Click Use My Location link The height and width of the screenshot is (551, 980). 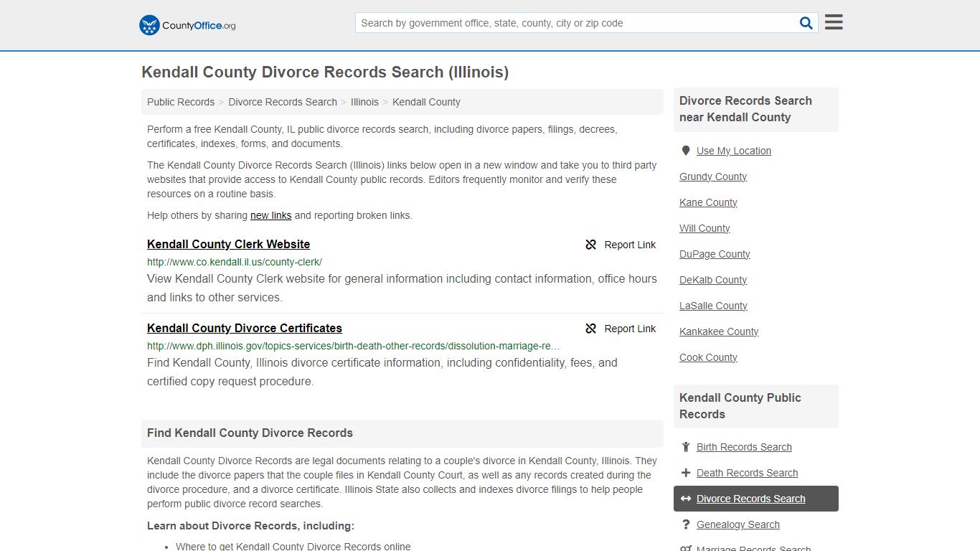tap(734, 151)
